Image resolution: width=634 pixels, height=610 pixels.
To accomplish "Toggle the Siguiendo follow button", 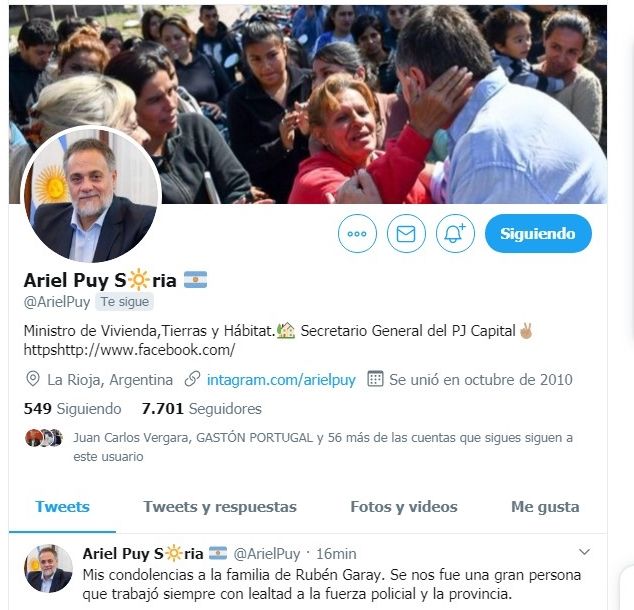I will click(538, 233).
